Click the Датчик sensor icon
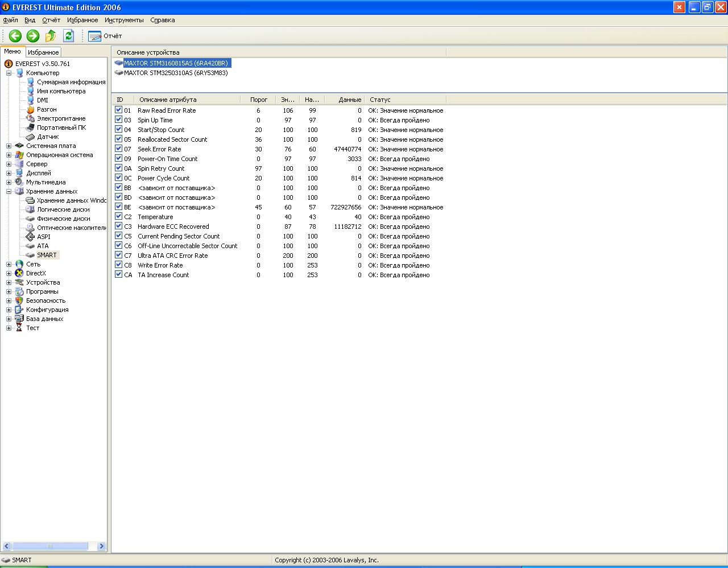The height and width of the screenshot is (568, 728). (x=31, y=137)
